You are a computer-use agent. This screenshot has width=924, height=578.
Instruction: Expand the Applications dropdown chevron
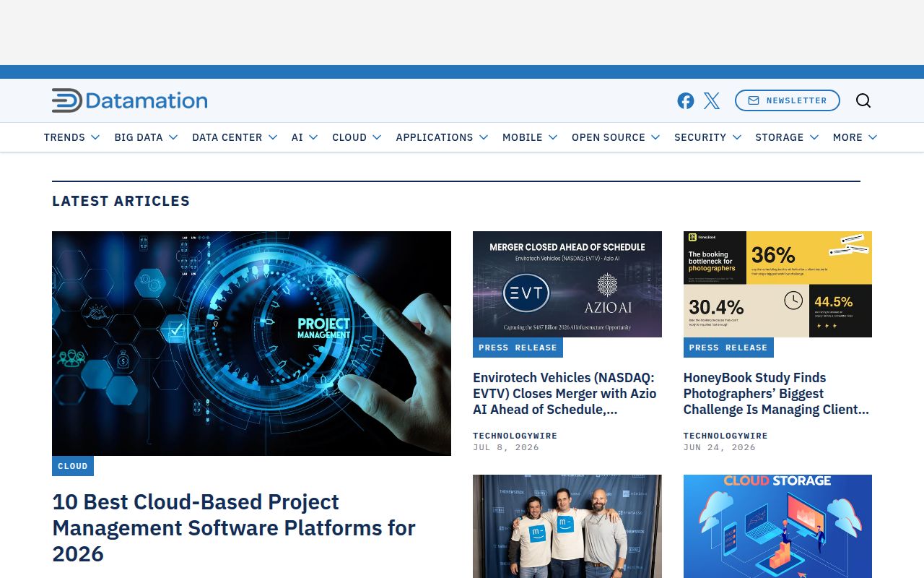(x=484, y=137)
